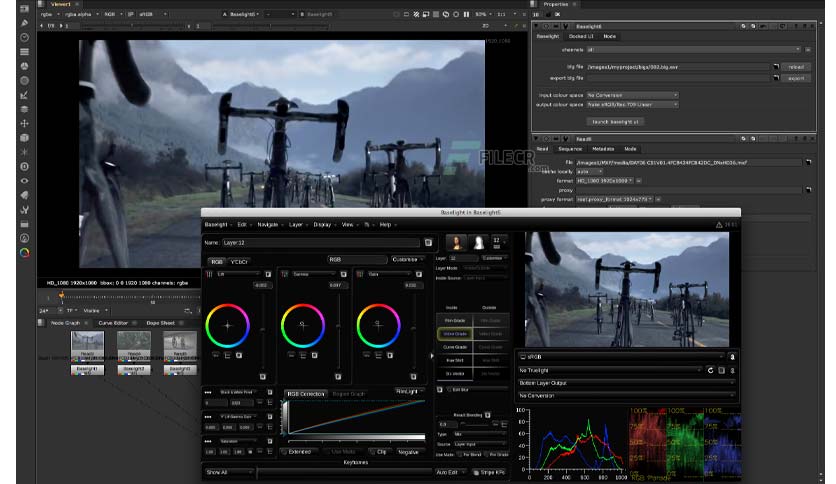Screen dimensions: 836x484
Task: Open the Image nodes toolbar icon
Action: 25,9
